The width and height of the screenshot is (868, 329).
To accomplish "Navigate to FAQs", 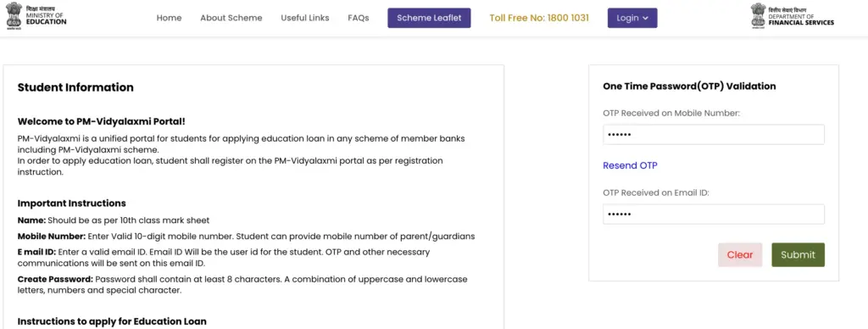I will [x=359, y=18].
